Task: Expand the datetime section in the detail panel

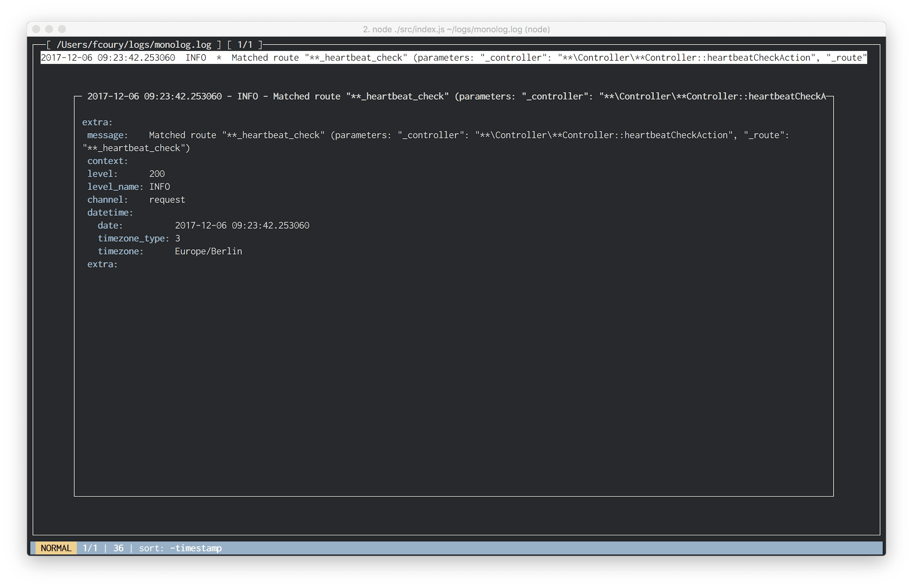Action: (x=109, y=212)
